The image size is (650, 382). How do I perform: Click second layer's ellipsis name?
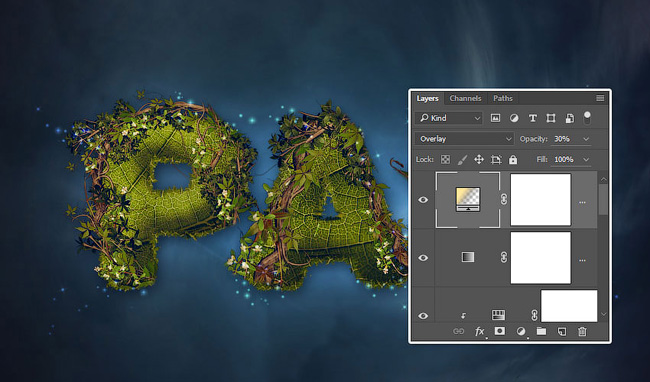582,261
